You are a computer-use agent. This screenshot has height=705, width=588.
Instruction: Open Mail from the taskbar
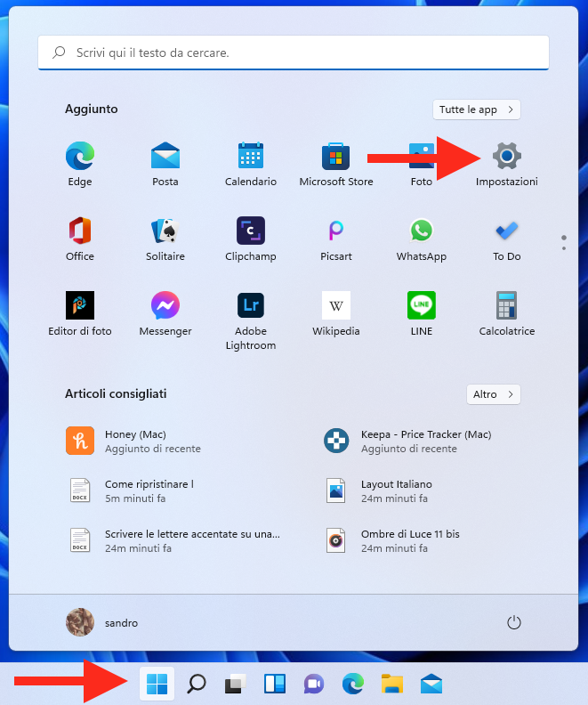pyautogui.click(x=431, y=684)
